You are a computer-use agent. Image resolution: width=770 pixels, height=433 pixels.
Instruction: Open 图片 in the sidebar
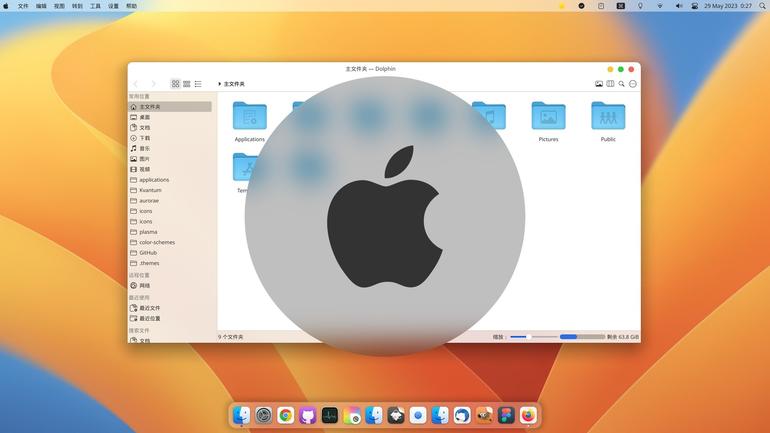[x=170, y=159]
